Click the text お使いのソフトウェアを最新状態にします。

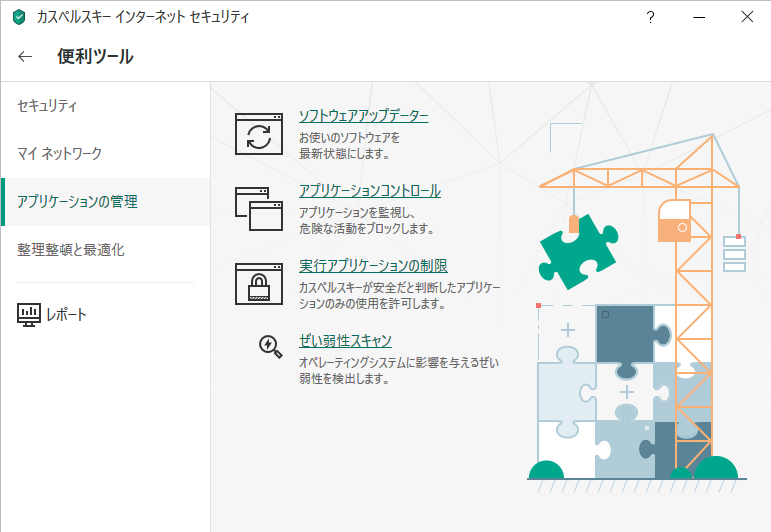pyautogui.click(x=349, y=146)
